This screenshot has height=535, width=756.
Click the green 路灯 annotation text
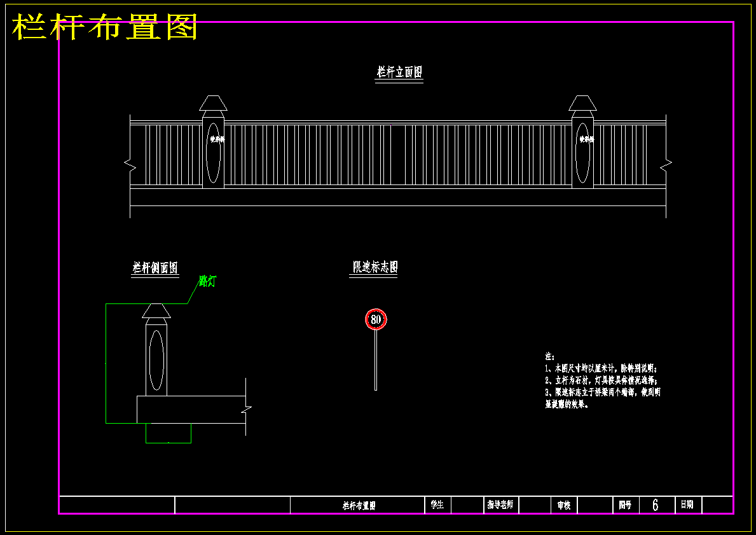click(x=207, y=282)
